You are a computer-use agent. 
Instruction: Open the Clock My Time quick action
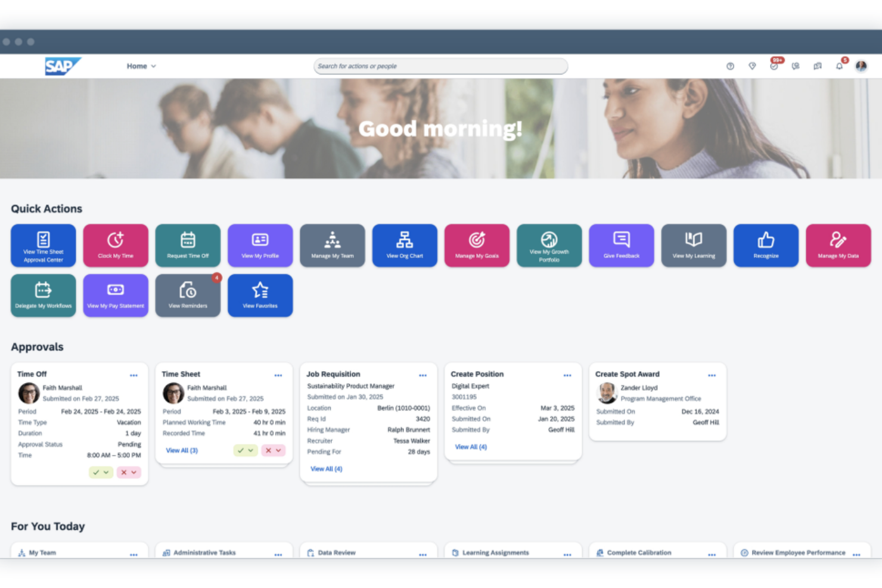coord(116,245)
